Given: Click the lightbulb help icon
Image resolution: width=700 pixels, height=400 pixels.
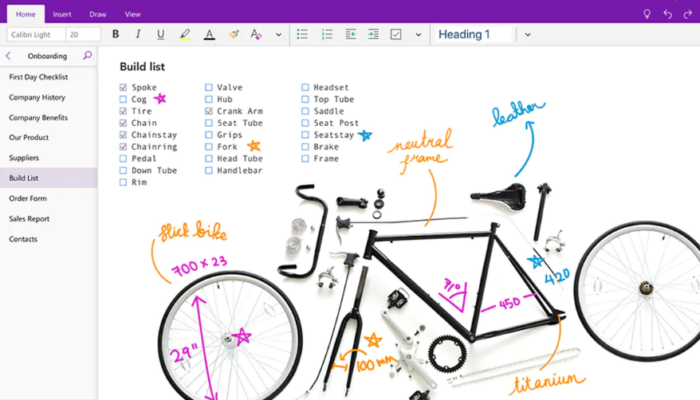Looking at the screenshot, I should [647, 13].
